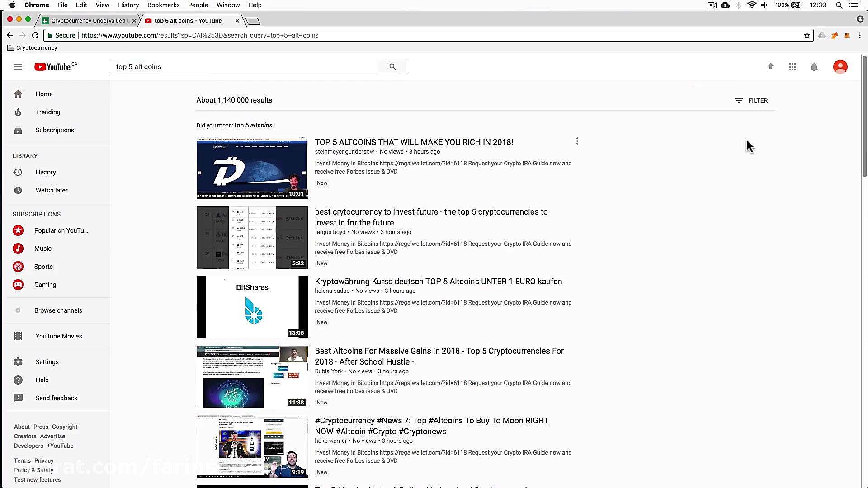Open YouTube Movies

point(58,336)
